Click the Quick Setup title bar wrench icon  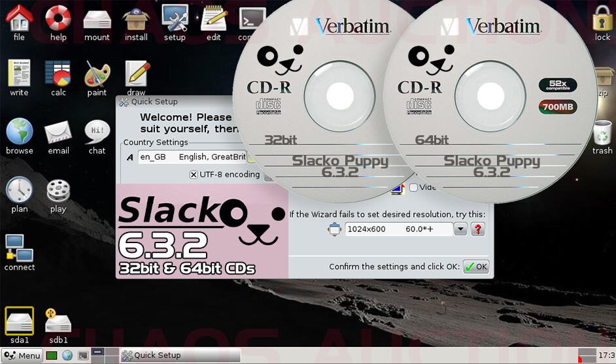pos(124,102)
